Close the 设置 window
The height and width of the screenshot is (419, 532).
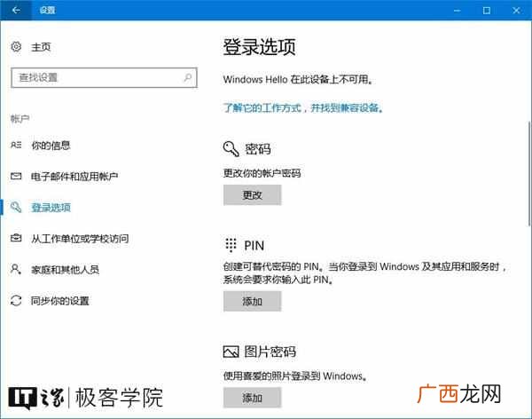(x=516, y=11)
